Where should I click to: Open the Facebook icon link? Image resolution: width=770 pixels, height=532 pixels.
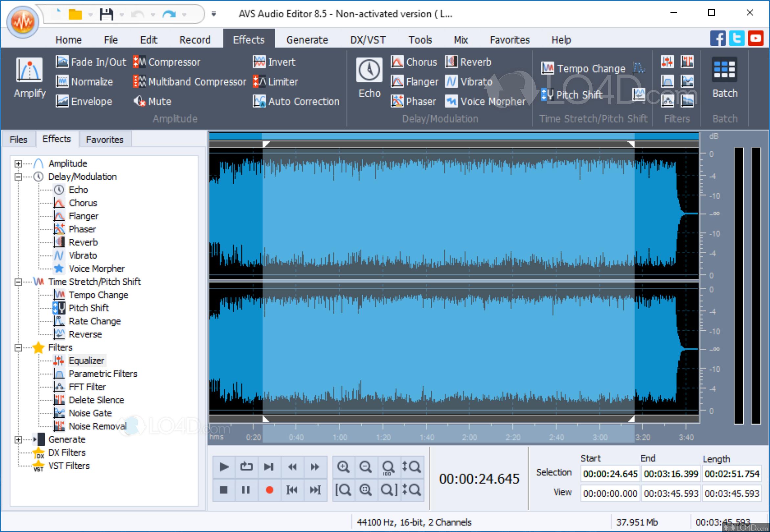point(717,39)
